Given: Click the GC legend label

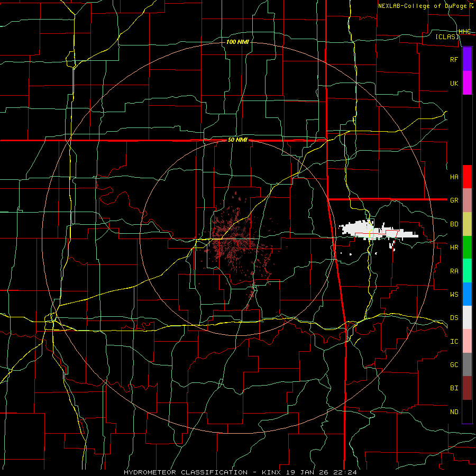Looking at the screenshot, I should click(454, 364).
